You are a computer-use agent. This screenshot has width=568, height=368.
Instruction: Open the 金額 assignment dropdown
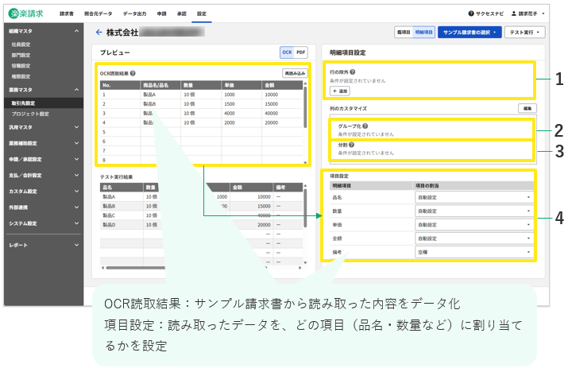click(x=474, y=238)
